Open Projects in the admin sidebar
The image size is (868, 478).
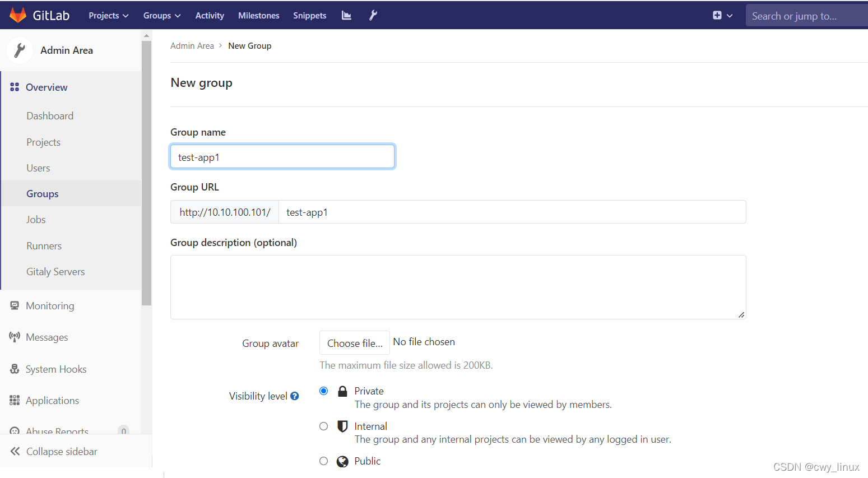(x=43, y=142)
